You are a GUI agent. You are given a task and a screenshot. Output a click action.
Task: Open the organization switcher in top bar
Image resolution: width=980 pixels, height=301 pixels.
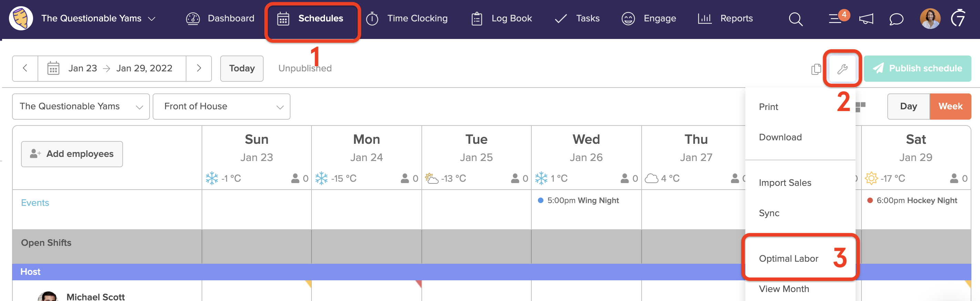click(x=98, y=19)
